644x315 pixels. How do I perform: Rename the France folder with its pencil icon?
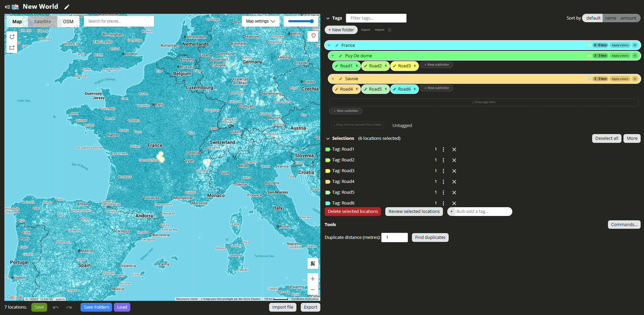click(x=337, y=45)
